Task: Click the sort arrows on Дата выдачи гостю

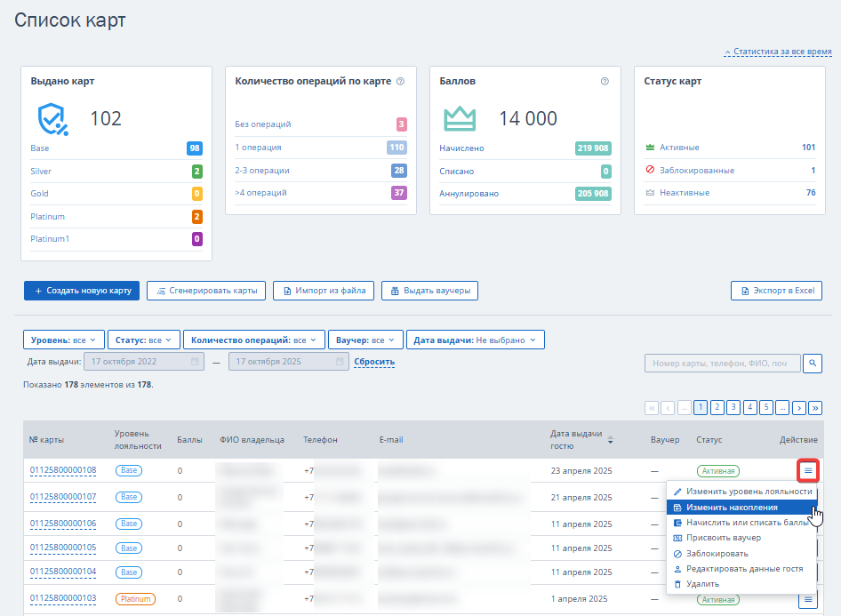Action: tap(610, 440)
